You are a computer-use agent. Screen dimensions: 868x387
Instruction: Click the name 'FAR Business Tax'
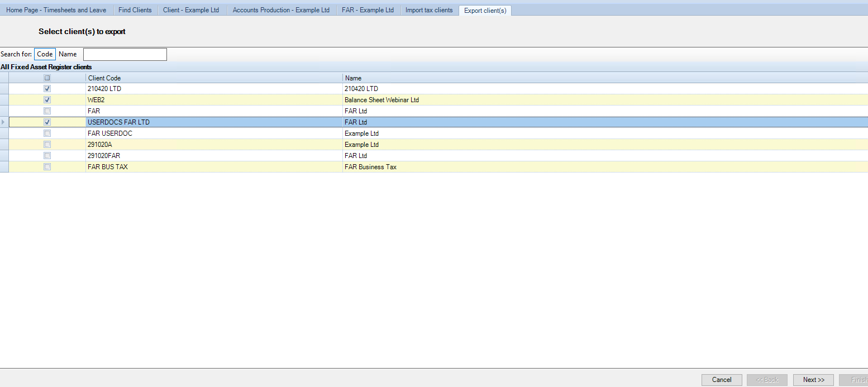tap(370, 167)
